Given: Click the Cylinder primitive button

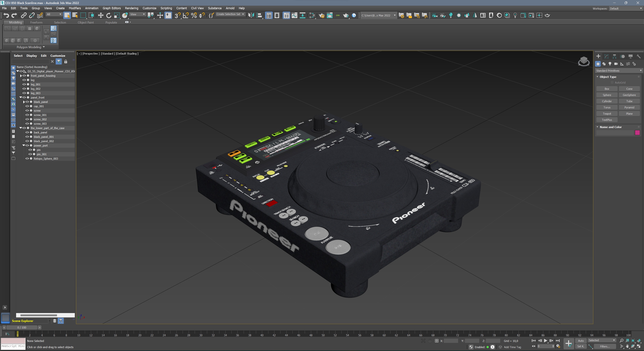Looking at the screenshot, I should tap(607, 101).
